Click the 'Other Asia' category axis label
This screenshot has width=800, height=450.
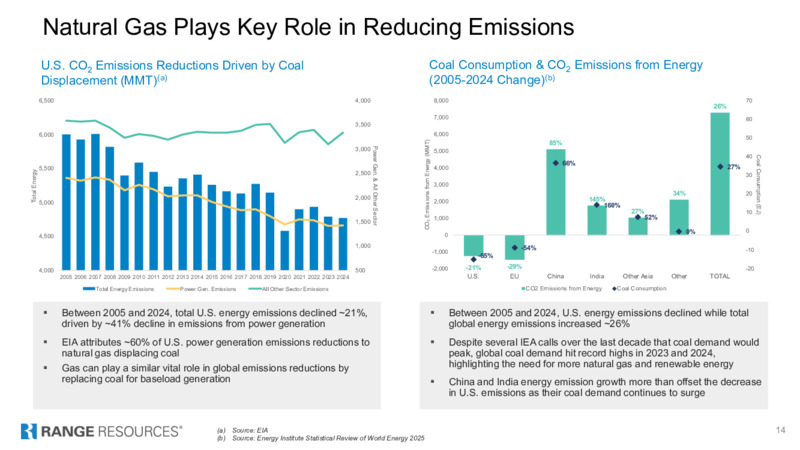click(638, 276)
